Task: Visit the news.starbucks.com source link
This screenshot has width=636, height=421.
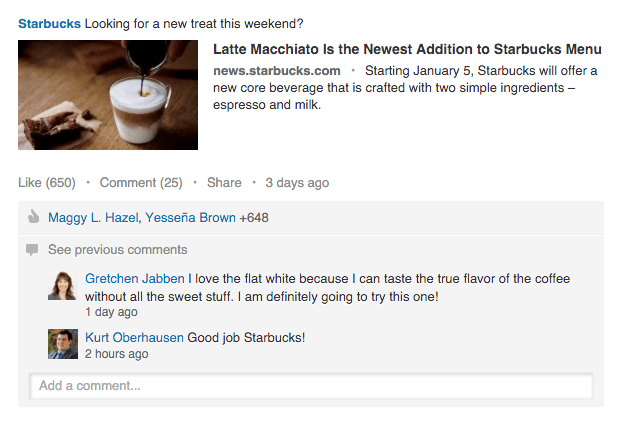Action: pyautogui.click(x=277, y=71)
